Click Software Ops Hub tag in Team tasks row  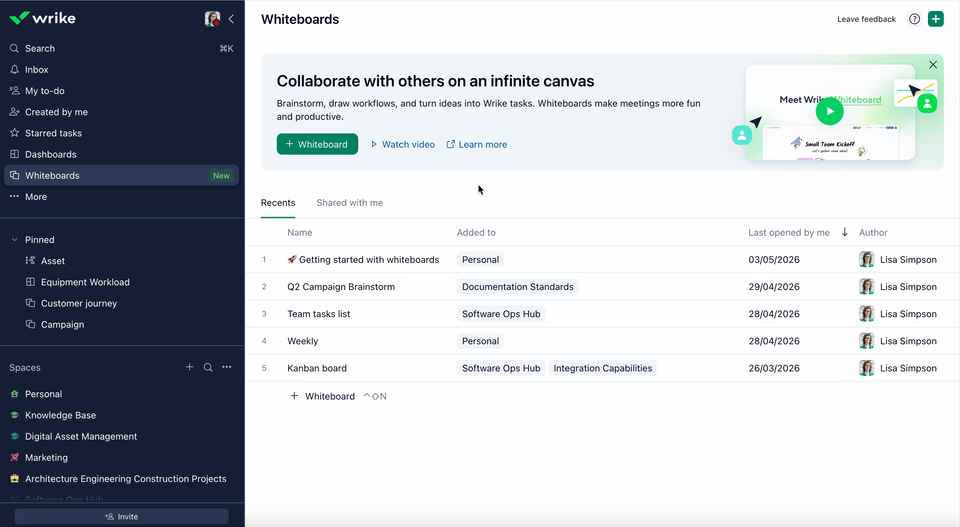click(x=501, y=314)
